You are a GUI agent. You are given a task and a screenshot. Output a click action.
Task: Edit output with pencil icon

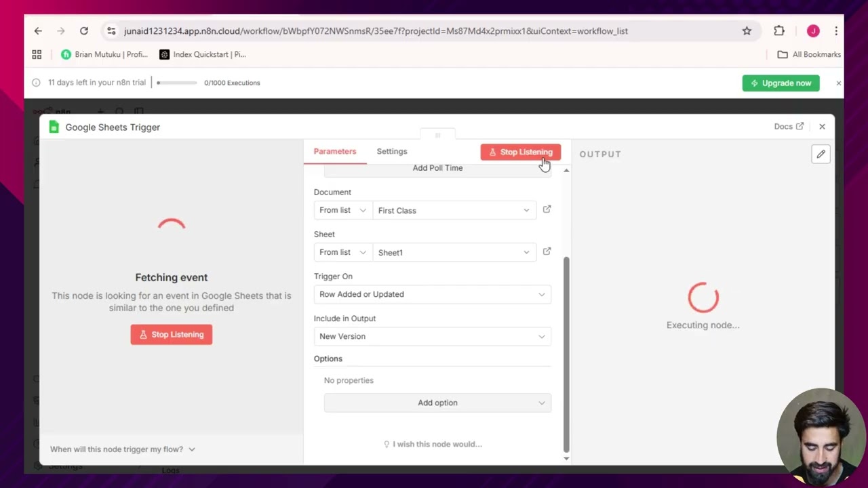821,154
